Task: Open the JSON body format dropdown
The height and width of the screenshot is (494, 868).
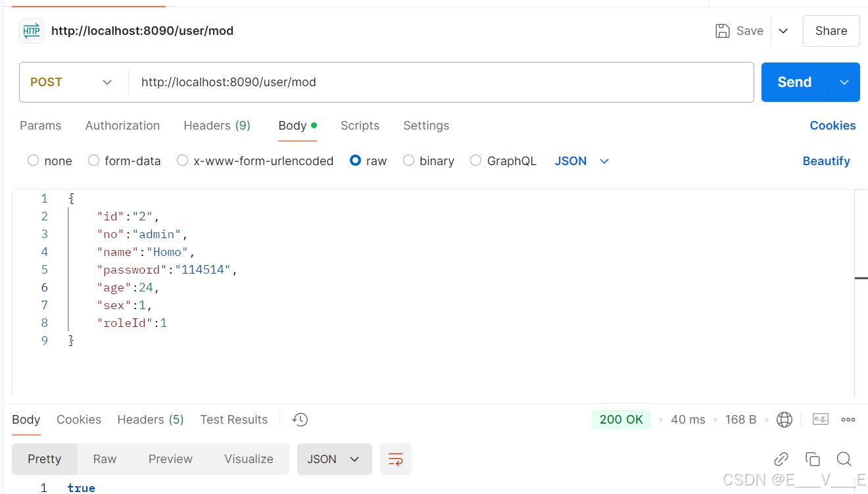Action: (583, 161)
